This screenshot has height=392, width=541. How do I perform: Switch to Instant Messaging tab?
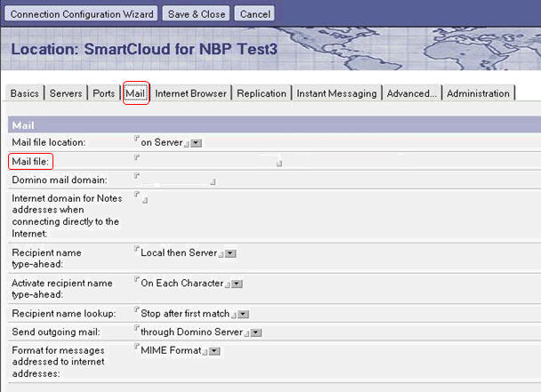pos(336,93)
